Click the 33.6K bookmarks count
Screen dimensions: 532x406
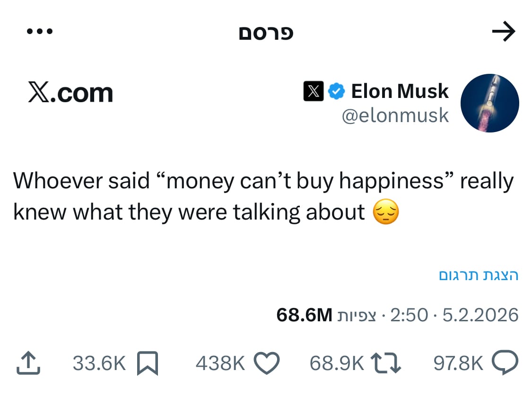pyautogui.click(x=99, y=363)
